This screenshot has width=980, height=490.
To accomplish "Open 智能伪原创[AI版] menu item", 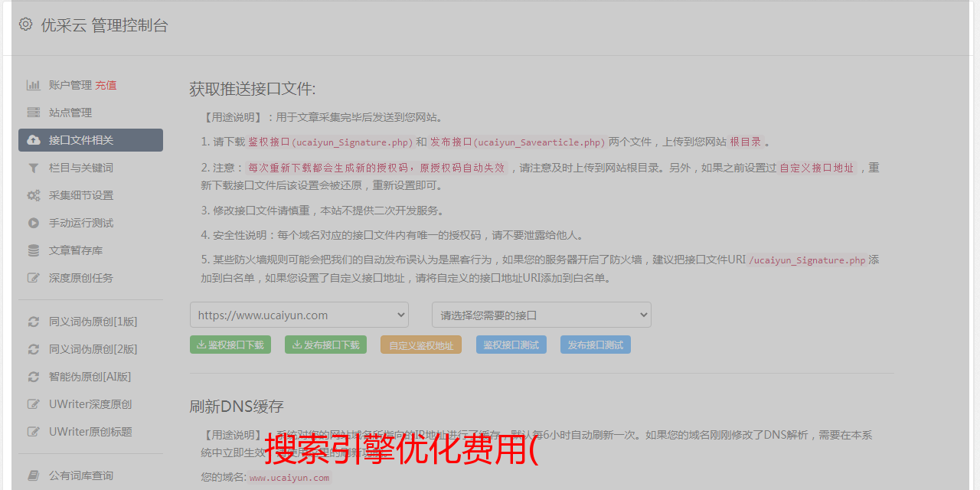I will pos(90,377).
